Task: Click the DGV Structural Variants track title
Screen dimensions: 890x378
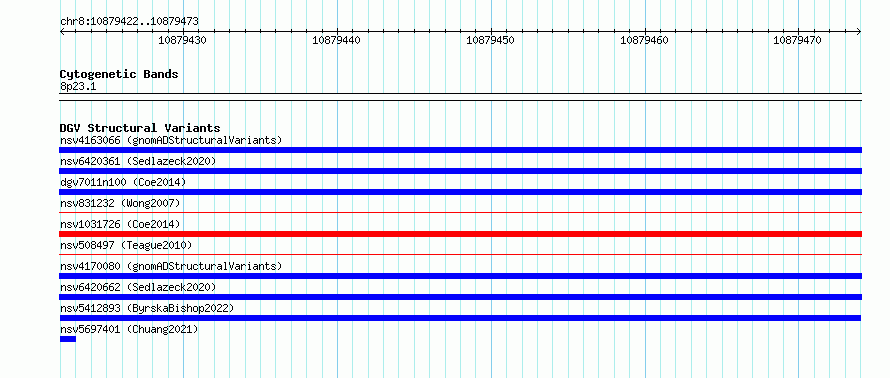Action: pos(140,128)
